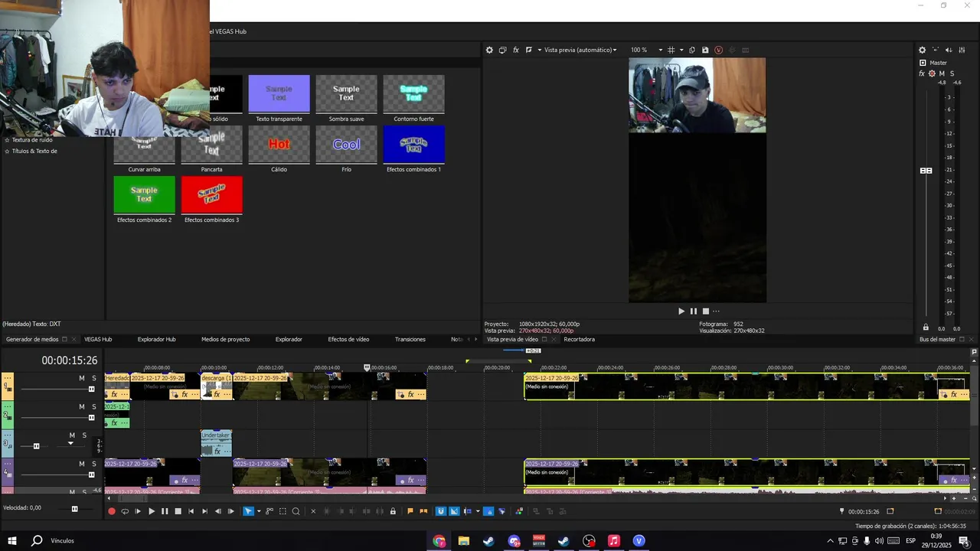
Task: Toggle snapping magnet icon
Action: [441, 511]
